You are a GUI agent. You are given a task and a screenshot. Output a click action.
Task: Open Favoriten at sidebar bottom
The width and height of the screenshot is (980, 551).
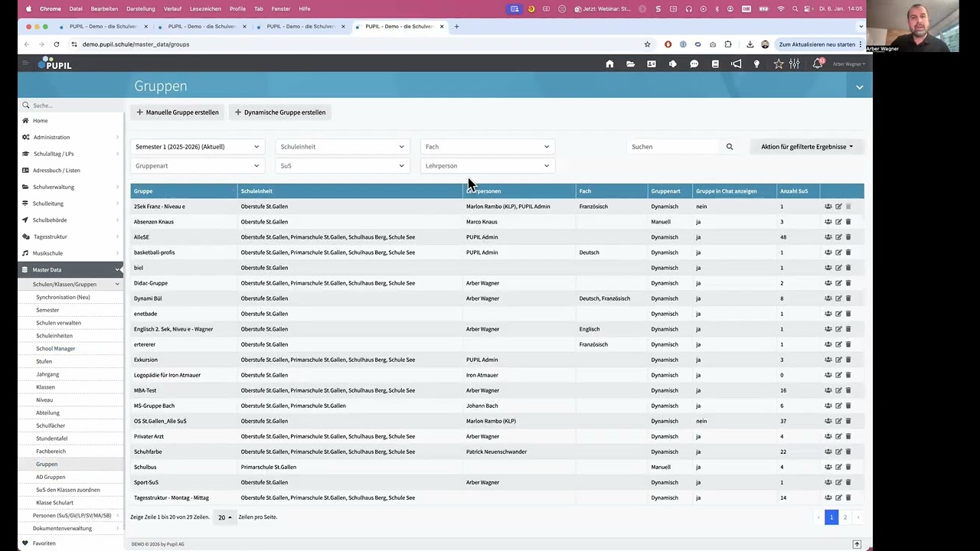point(44,543)
